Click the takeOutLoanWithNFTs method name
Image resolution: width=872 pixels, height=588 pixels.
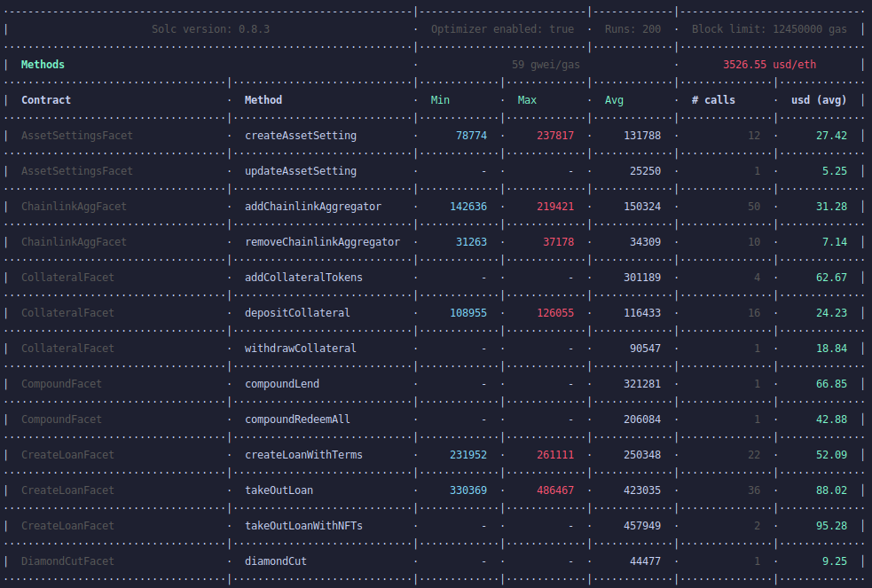point(303,526)
